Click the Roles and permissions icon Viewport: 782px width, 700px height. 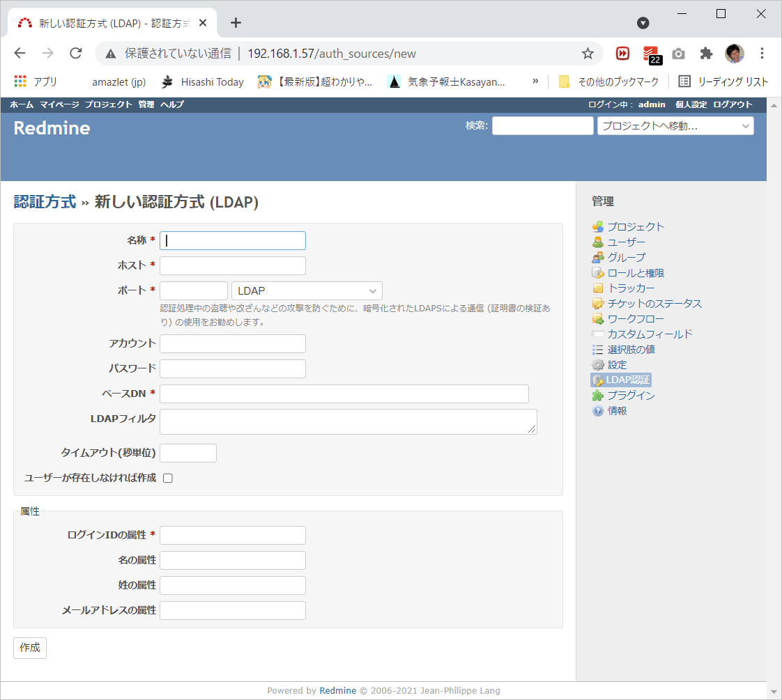coord(597,273)
